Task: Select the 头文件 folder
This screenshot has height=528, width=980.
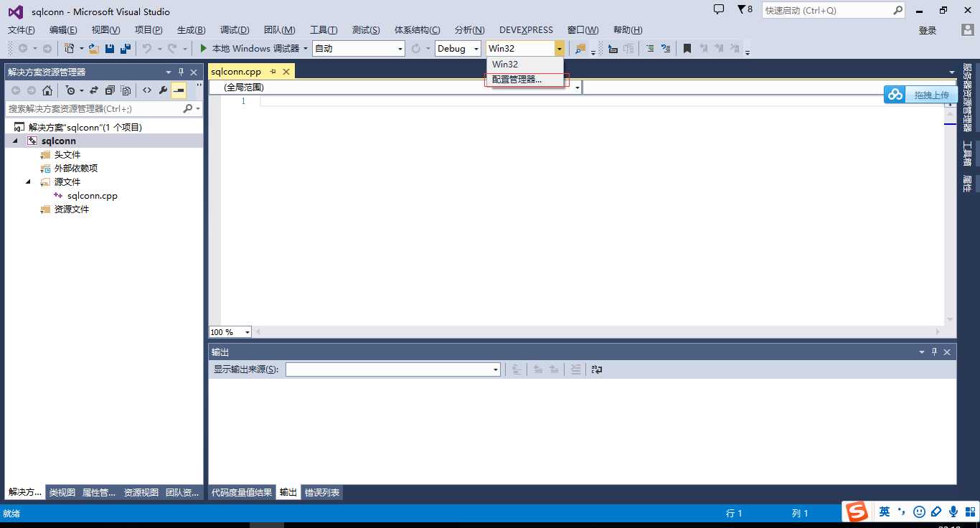Action: pyautogui.click(x=67, y=155)
